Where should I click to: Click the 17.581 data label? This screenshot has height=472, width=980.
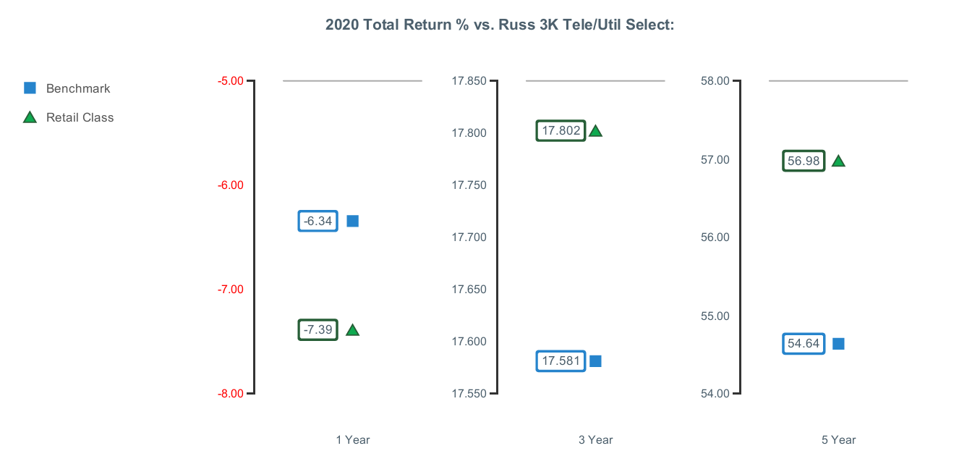[561, 361]
